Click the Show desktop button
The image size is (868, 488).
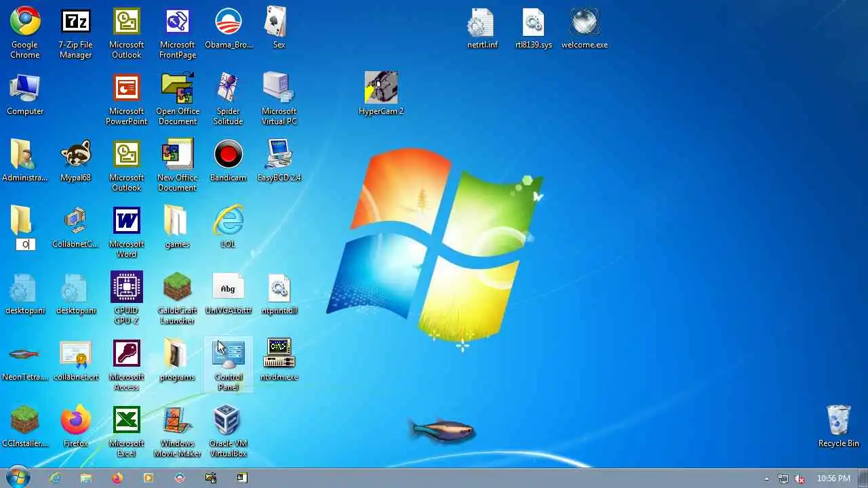pyautogui.click(x=863, y=478)
